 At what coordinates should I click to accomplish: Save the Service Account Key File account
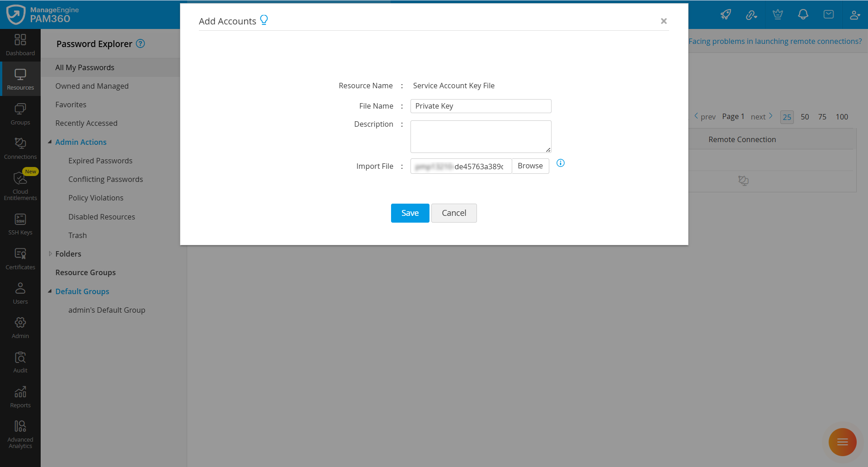point(410,213)
